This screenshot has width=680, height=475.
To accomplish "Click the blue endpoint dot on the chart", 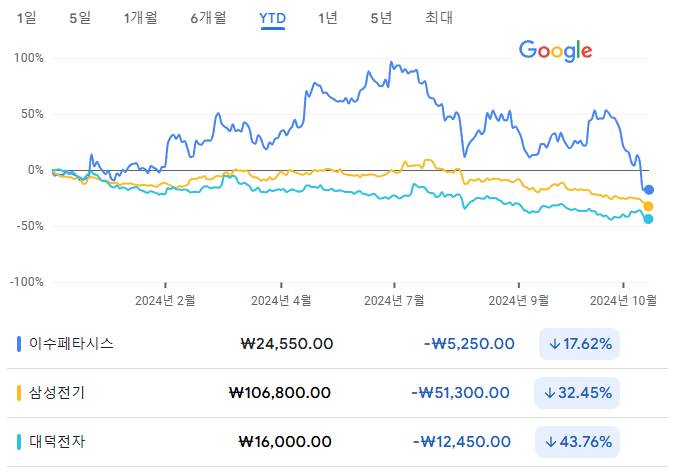I will tap(648, 190).
